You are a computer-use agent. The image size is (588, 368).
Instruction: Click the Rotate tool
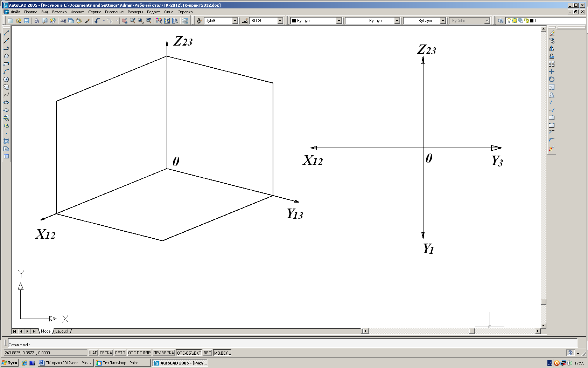(x=552, y=79)
